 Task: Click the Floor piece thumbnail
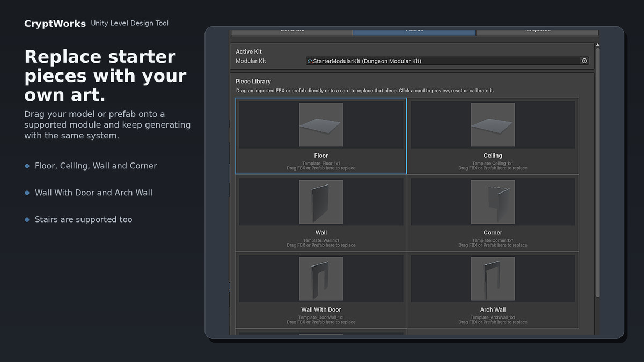click(x=321, y=125)
